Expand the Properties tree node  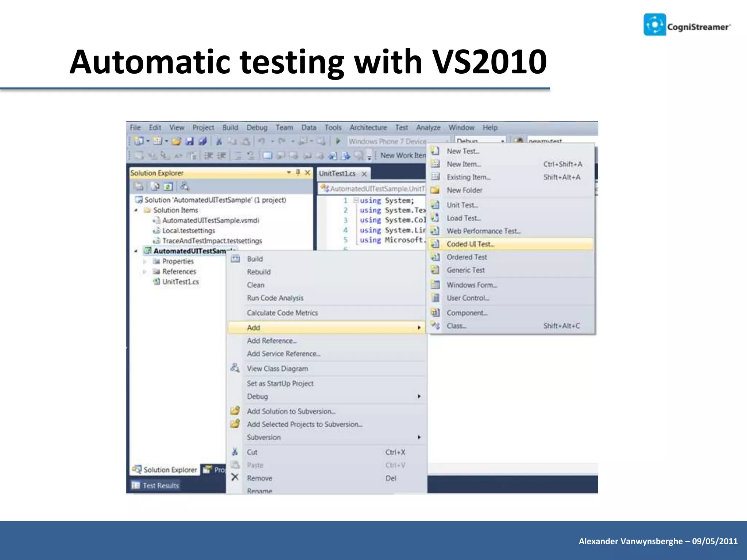(x=145, y=261)
